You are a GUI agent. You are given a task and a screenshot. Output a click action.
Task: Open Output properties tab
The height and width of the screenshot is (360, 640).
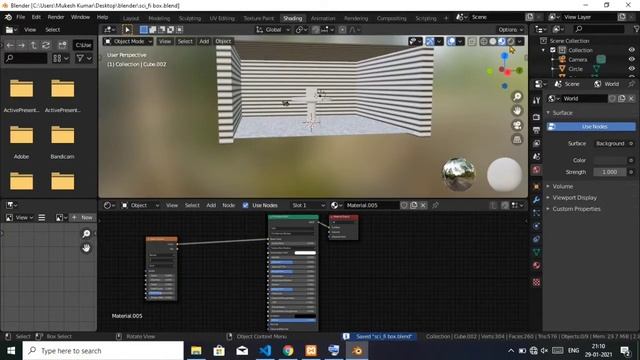536,130
